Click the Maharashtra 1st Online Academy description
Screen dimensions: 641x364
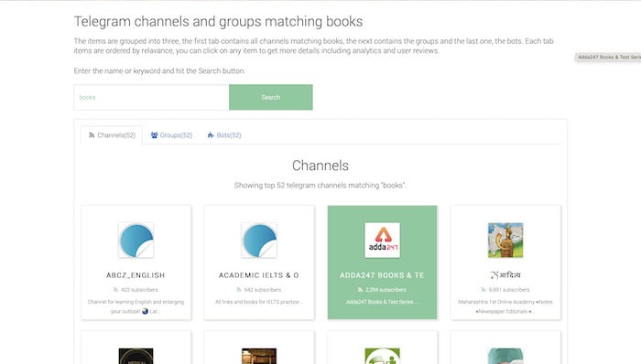[505, 306]
